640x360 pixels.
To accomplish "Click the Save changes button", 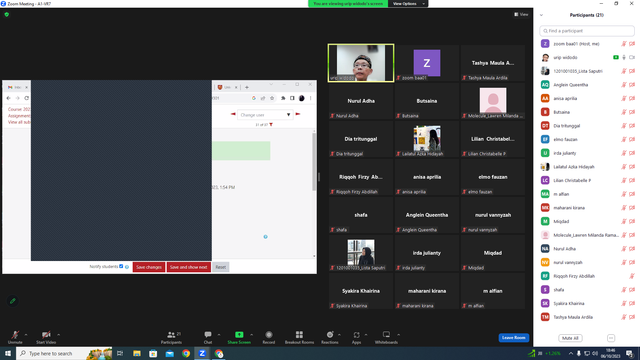I will [x=149, y=267].
